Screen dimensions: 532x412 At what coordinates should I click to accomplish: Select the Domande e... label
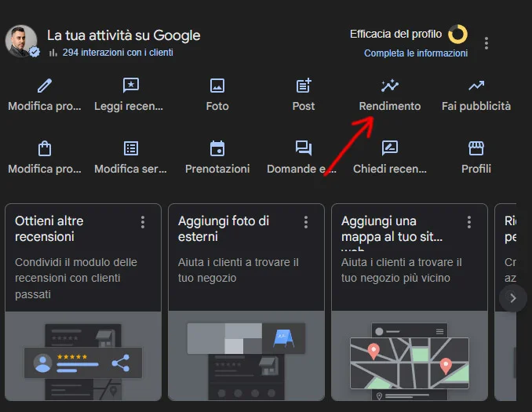[x=301, y=169]
